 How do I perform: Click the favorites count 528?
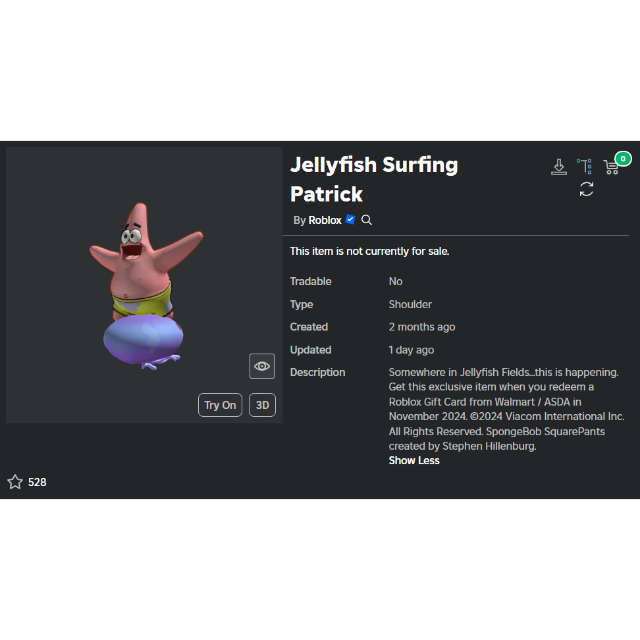point(37,482)
